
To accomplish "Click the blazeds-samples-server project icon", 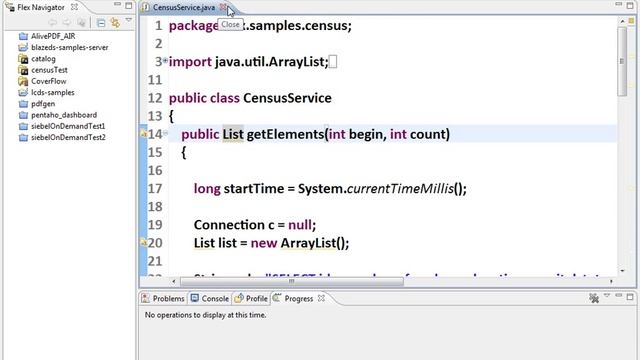I will point(23,47).
